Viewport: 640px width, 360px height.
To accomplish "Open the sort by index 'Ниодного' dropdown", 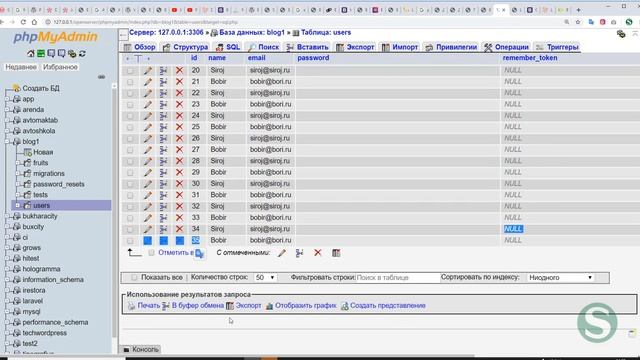I will tap(560, 278).
